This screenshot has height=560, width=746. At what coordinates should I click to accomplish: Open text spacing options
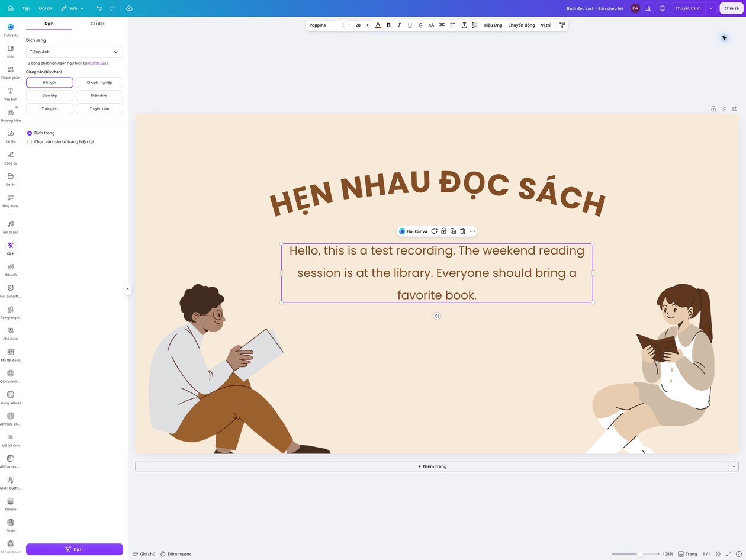click(x=464, y=25)
